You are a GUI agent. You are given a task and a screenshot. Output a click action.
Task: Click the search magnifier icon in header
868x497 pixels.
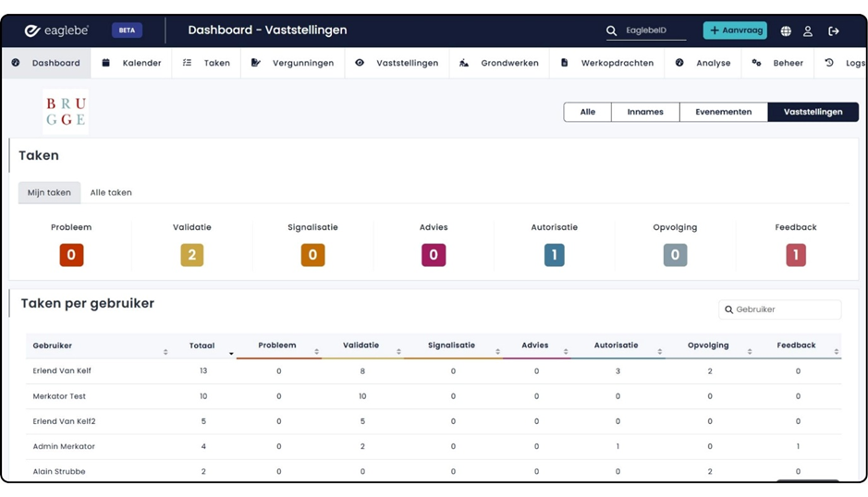click(611, 30)
